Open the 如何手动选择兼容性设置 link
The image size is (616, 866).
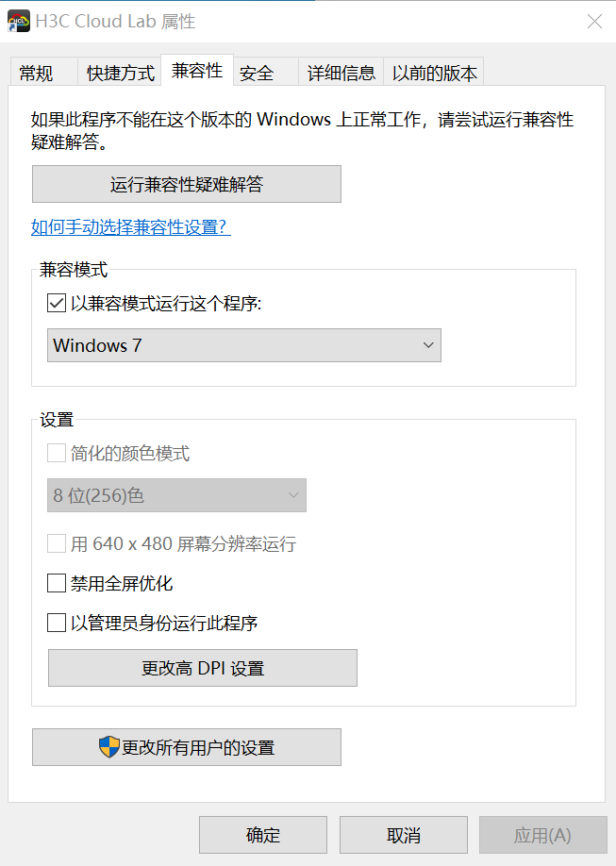131,227
